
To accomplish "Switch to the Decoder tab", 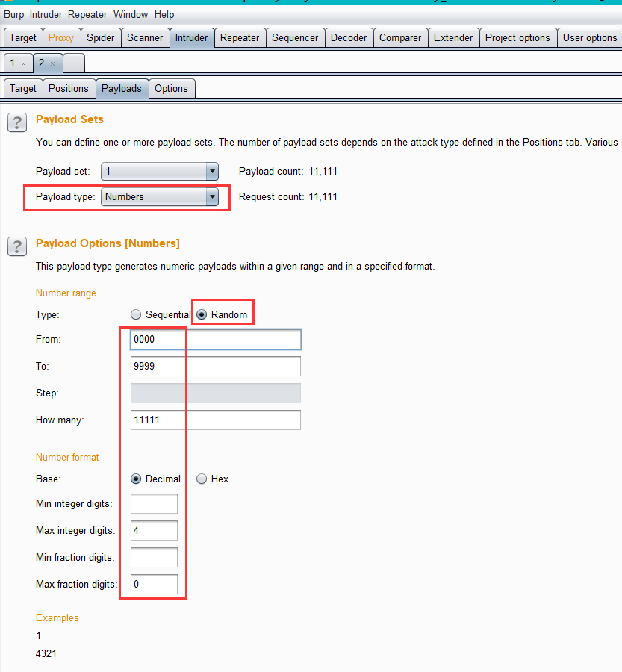I will (x=349, y=38).
